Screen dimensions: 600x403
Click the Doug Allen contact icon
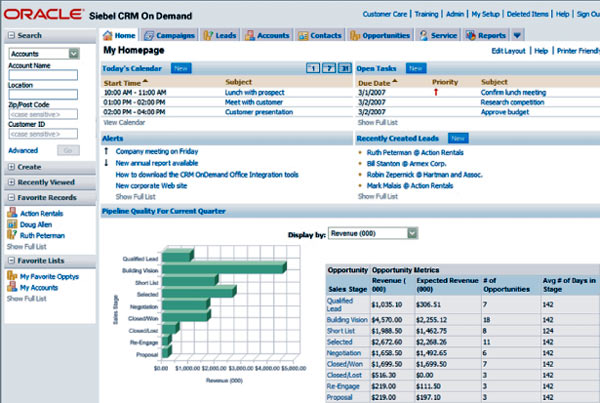(x=12, y=224)
